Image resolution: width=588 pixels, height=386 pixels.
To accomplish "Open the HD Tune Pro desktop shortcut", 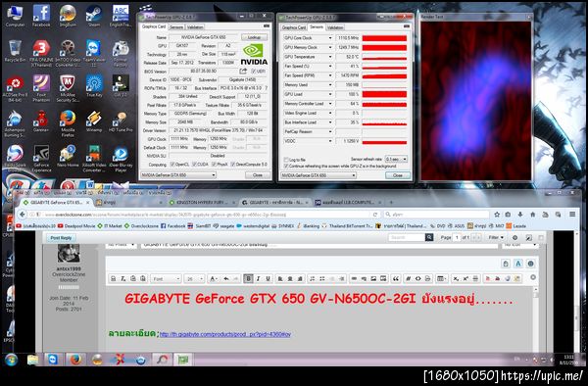I will pos(121,121).
